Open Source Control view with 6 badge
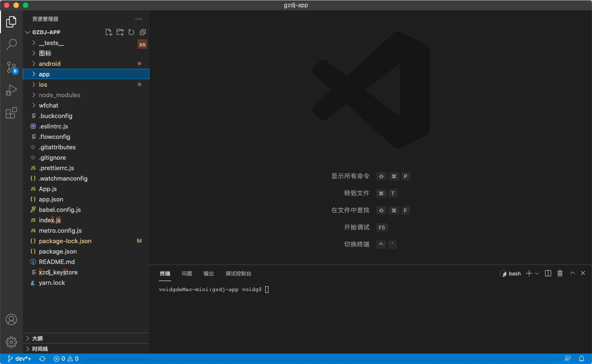Image resolution: width=592 pixels, height=364 pixels. click(11, 67)
